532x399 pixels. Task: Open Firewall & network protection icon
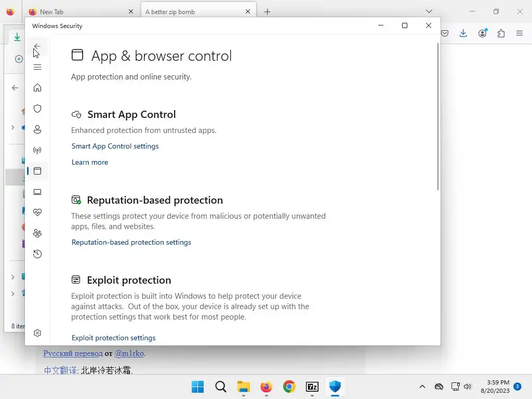[37, 150]
